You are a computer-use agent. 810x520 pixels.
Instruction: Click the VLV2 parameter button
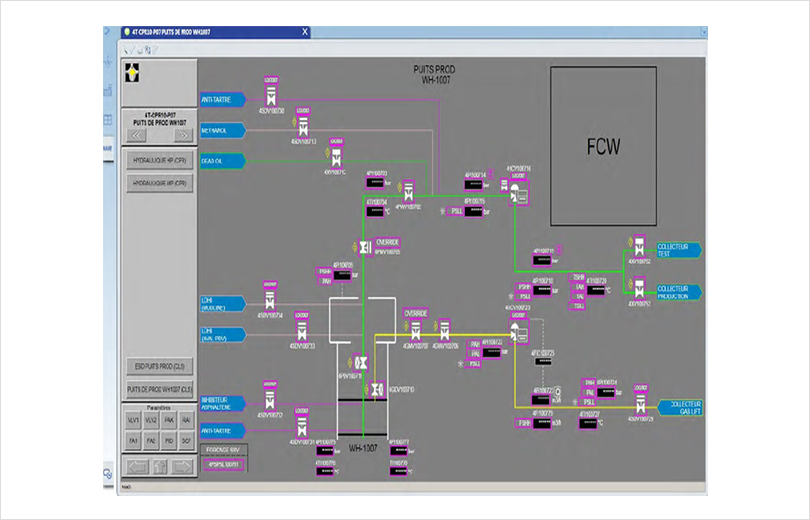pyautogui.click(x=151, y=420)
